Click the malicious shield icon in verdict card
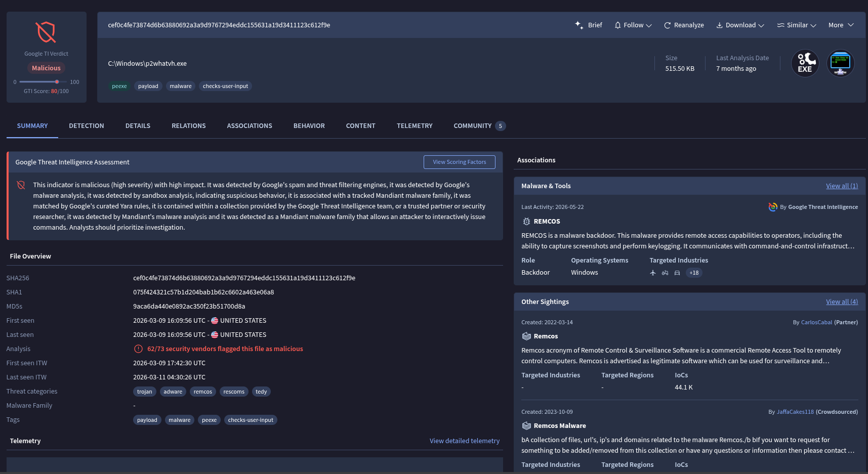This screenshot has width=868, height=474. click(46, 32)
